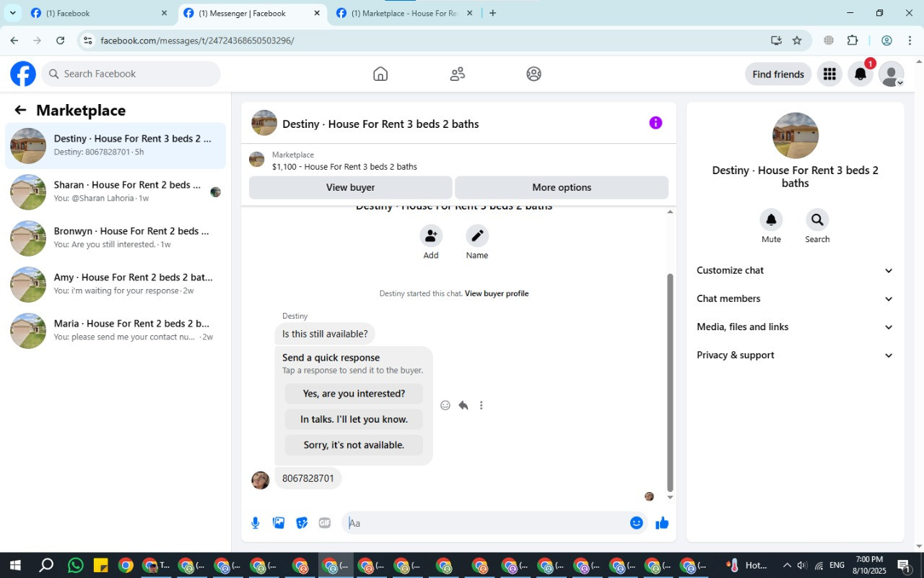The width and height of the screenshot is (924, 578).
Task: Open View buyer profile link
Action: pyautogui.click(x=497, y=293)
